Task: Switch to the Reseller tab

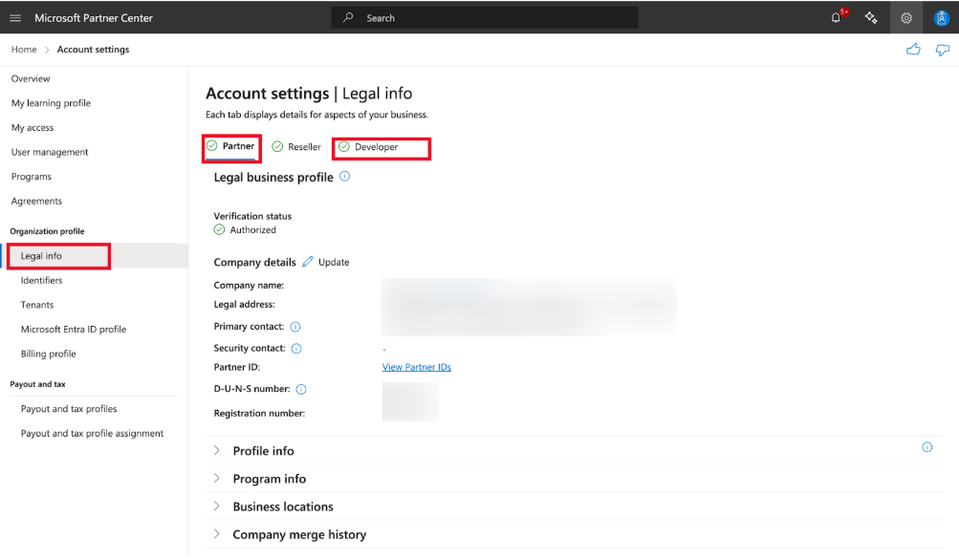Action: coord(296,147)
